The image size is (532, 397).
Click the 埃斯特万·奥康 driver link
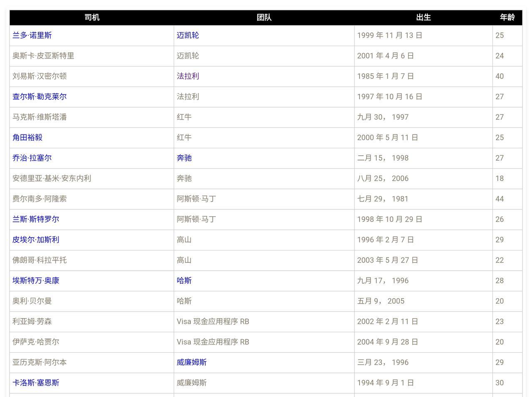tap(36, 281)
